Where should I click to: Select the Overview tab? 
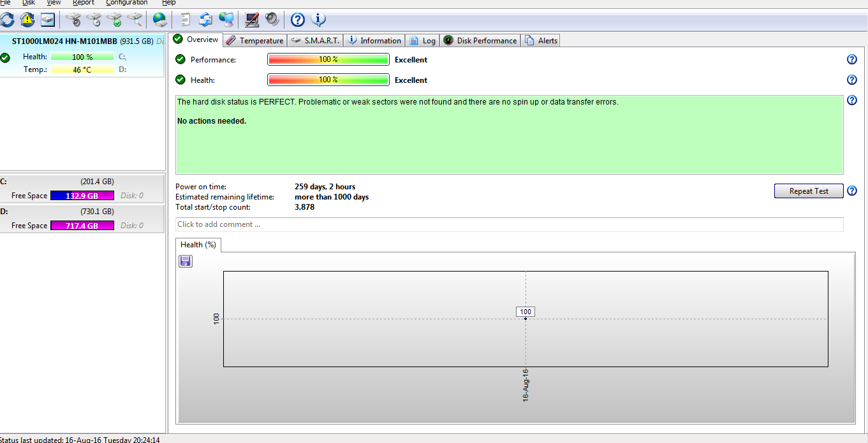click(196, 40)
